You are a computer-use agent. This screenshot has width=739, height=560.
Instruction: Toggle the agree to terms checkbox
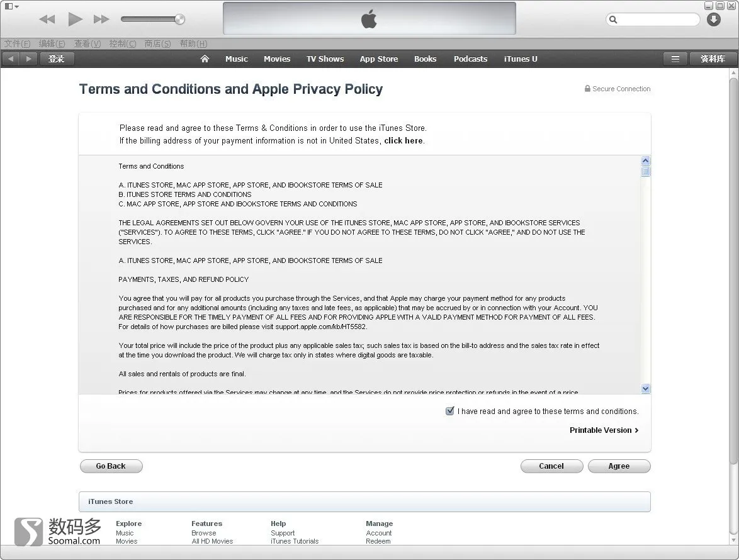point(450,411)
